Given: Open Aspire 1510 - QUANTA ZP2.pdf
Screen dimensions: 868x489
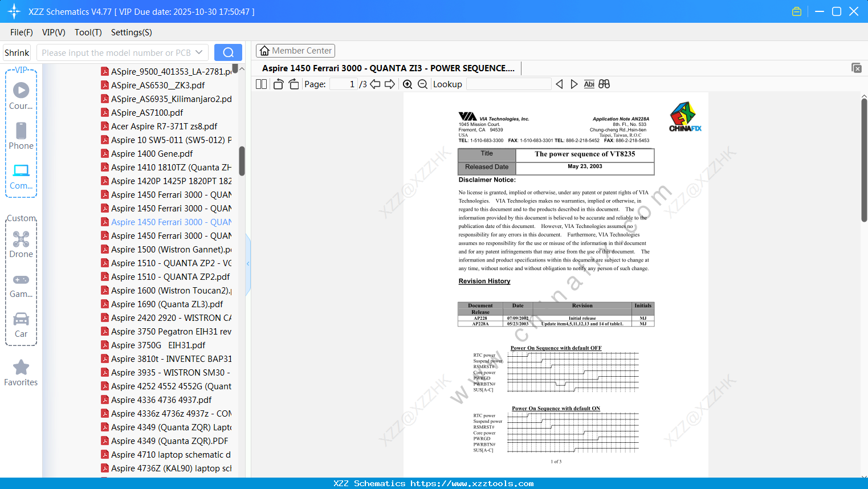Looking at the screenshot, I should click(170, 276).
